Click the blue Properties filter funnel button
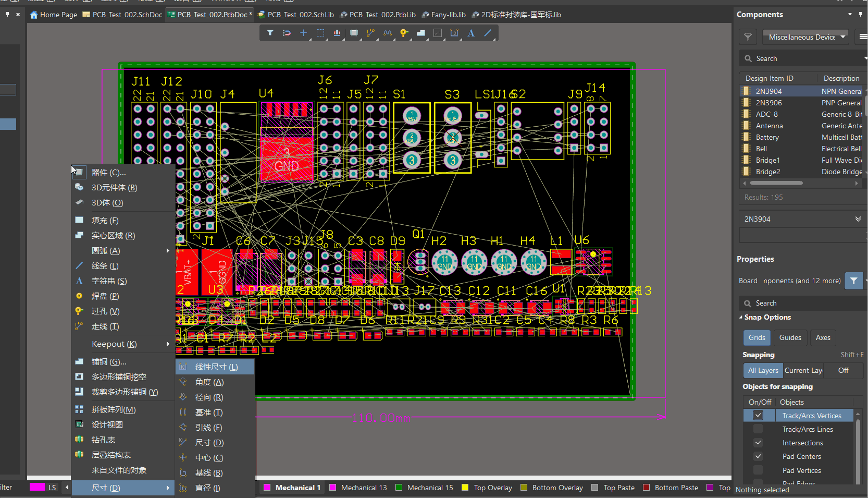 point(853,281)
